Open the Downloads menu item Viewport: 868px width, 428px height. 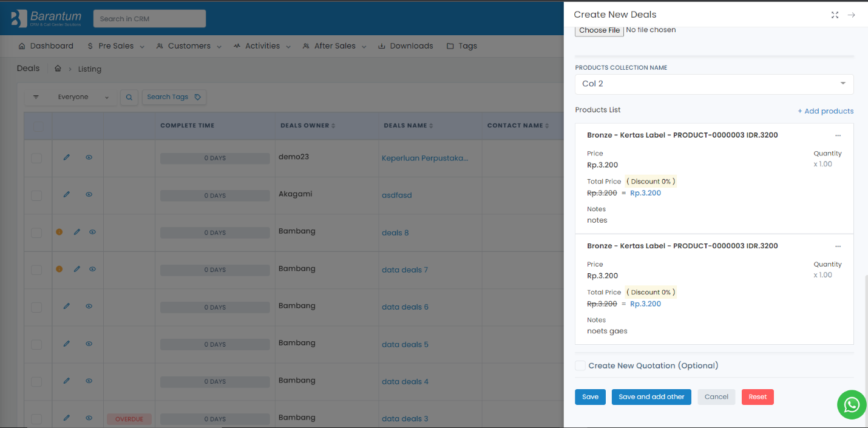pos(405,46)
